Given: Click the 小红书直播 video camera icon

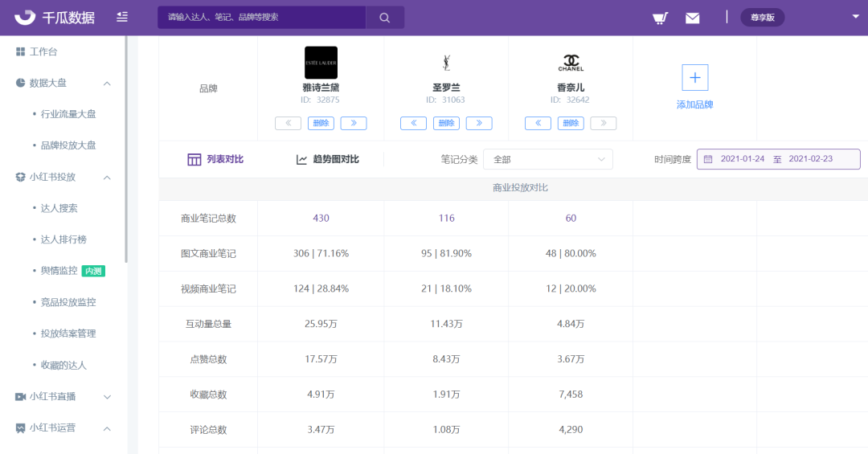Looking at the screenshot, I should (20, 396).
